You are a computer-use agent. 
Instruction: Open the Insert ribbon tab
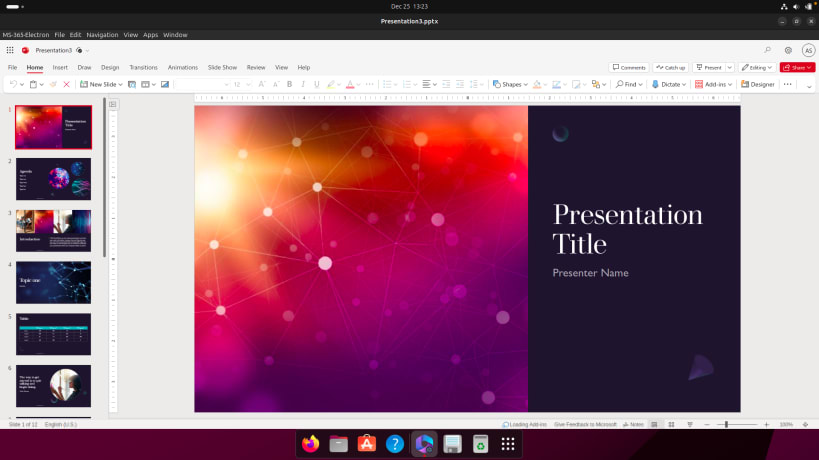pos(60,67)
